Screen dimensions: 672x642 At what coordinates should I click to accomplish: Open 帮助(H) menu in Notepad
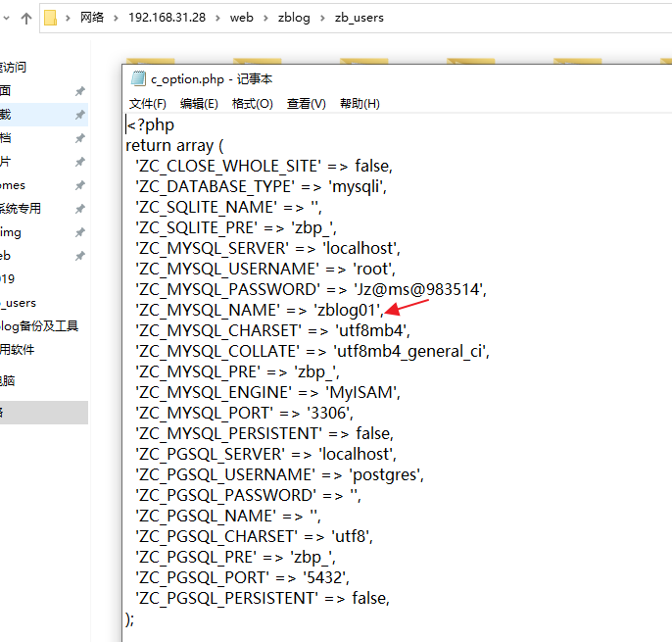(x=360, y=103)
